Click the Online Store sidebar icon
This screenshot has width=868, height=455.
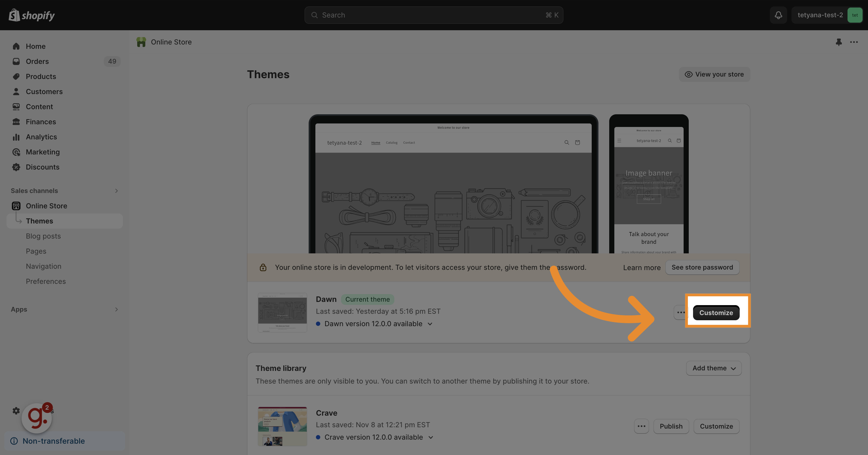pyautogui.click(x=16, y=206)
